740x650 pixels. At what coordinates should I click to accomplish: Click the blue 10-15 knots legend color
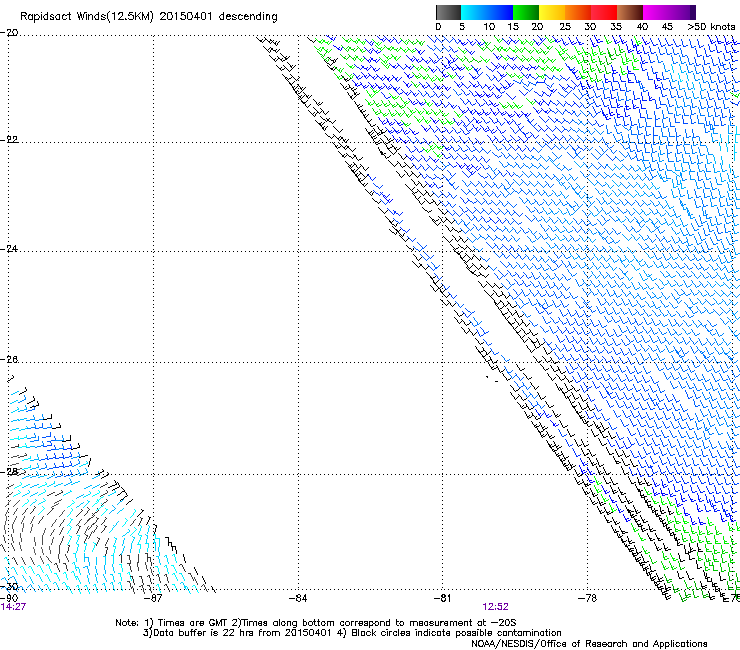click(x=500, y=12)
